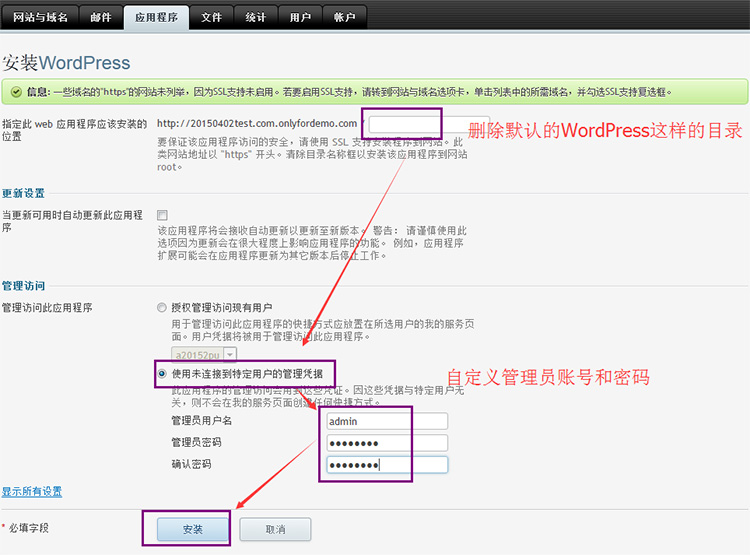This screenshot has height=555, width=750.
Task: Focus the installation directory path field
Action: [x=429, y=124]
